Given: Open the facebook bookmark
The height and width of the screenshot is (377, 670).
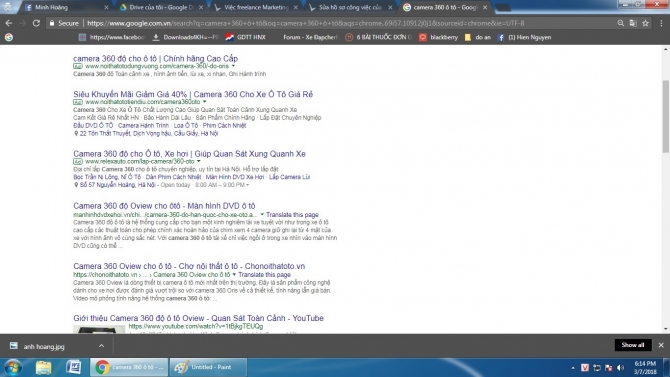Looking at the screenshot, I should pos(112,38).
